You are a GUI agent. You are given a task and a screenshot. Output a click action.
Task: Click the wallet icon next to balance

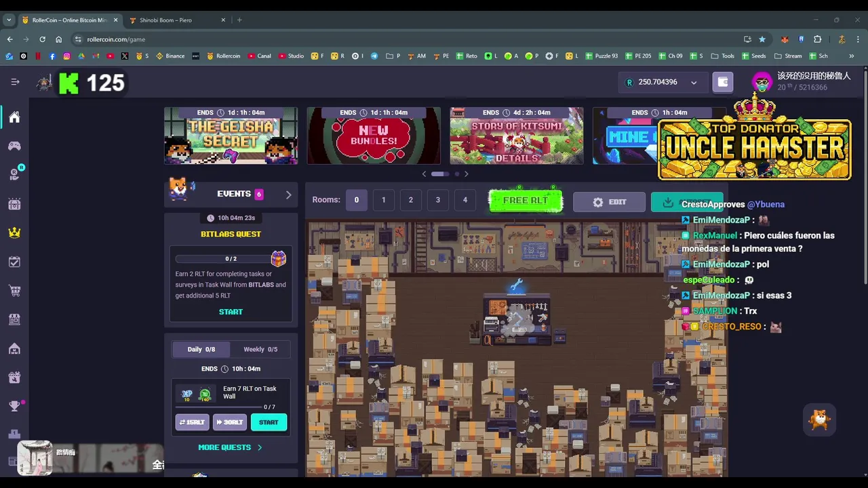click(x=723, y=82)
